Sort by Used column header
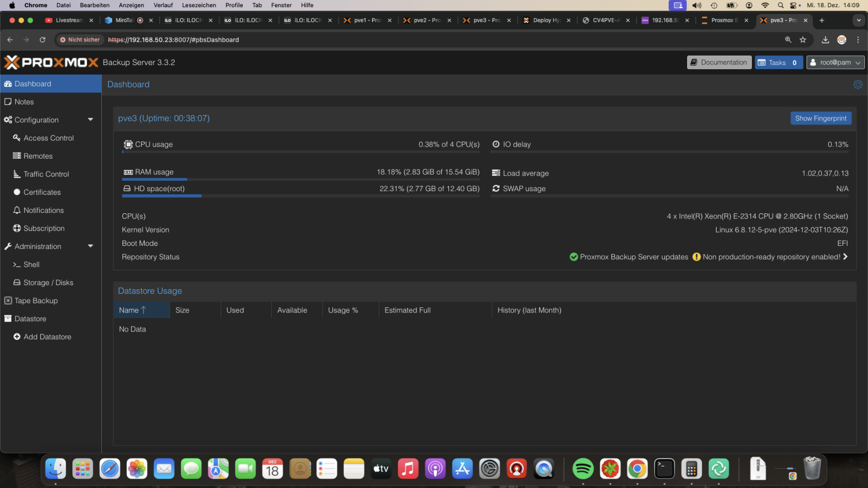 [x=246, y=310]
